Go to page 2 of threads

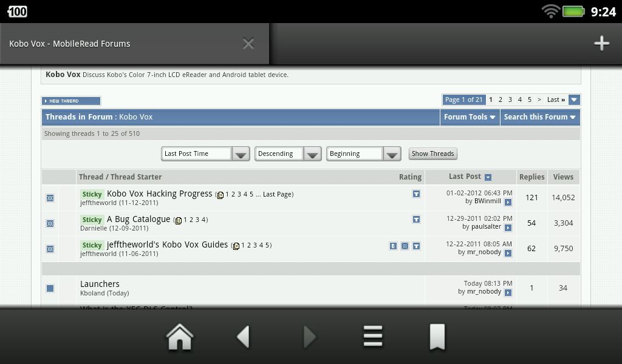(x=501, y=100)
